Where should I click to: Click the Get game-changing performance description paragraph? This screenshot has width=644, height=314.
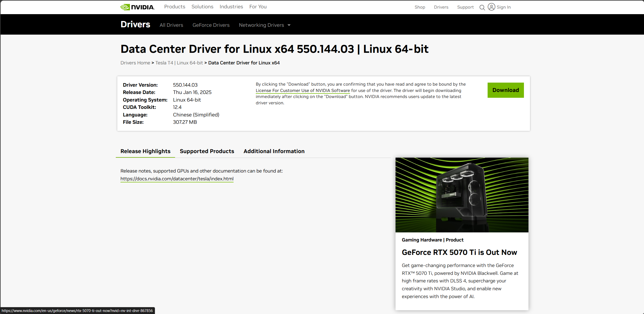point(460,281)
